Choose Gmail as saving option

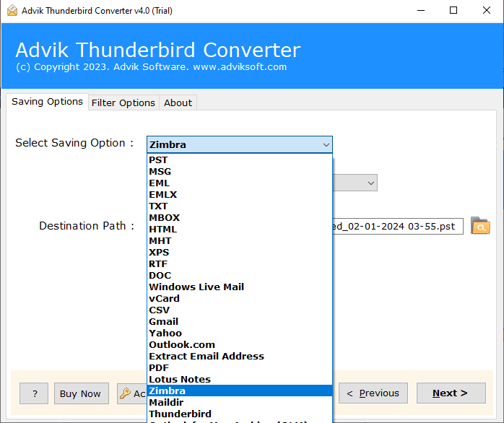(240, 322)
